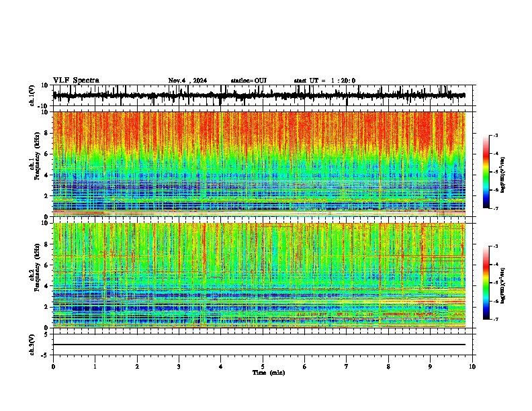Click the "8" tick on the time axis
Screen dimensions: 532x411
(x=388, y=367)
